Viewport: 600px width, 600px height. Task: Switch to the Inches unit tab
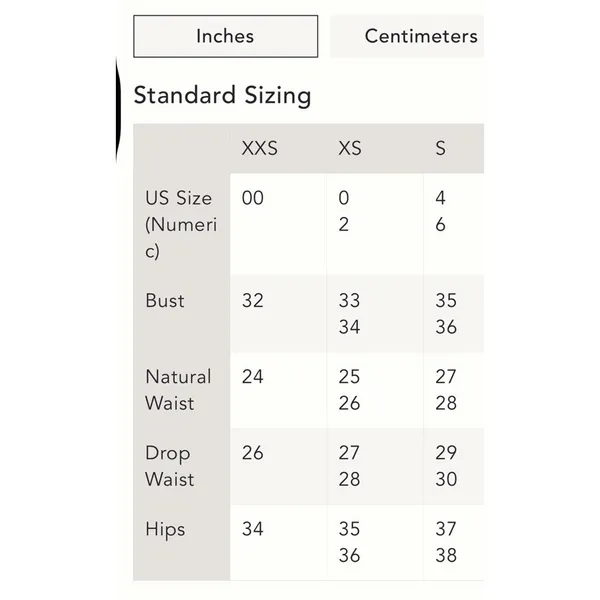point(225,36)
